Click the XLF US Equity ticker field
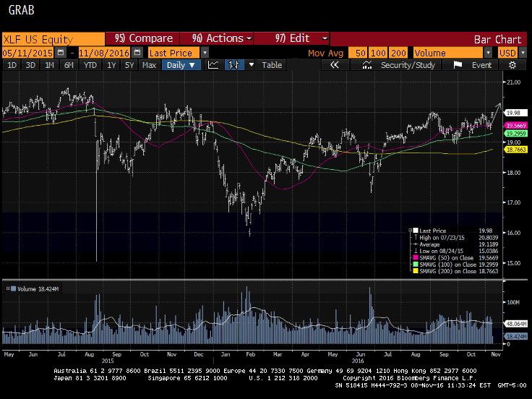The width and height of the screenshot is (532, 399). pyautogui.click(x=53, y=39)
